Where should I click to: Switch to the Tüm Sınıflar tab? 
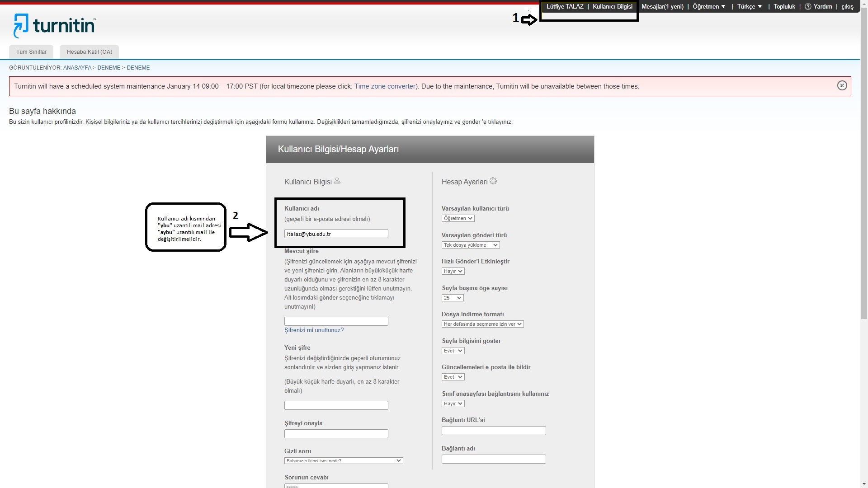click(31, 52)
